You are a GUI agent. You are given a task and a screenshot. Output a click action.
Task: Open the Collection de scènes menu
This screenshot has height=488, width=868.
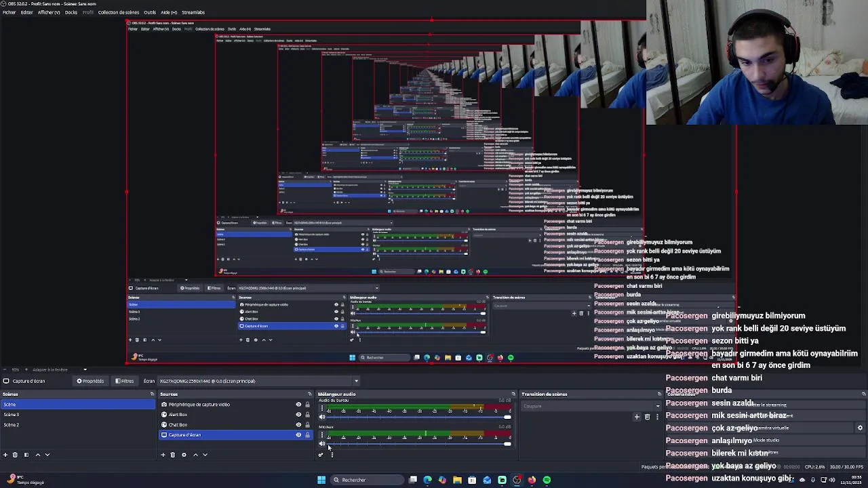click(x=119, y=12)
